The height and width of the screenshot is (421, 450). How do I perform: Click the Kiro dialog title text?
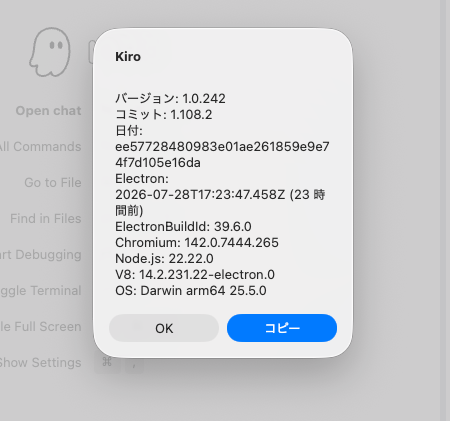(x=128, y=56)
